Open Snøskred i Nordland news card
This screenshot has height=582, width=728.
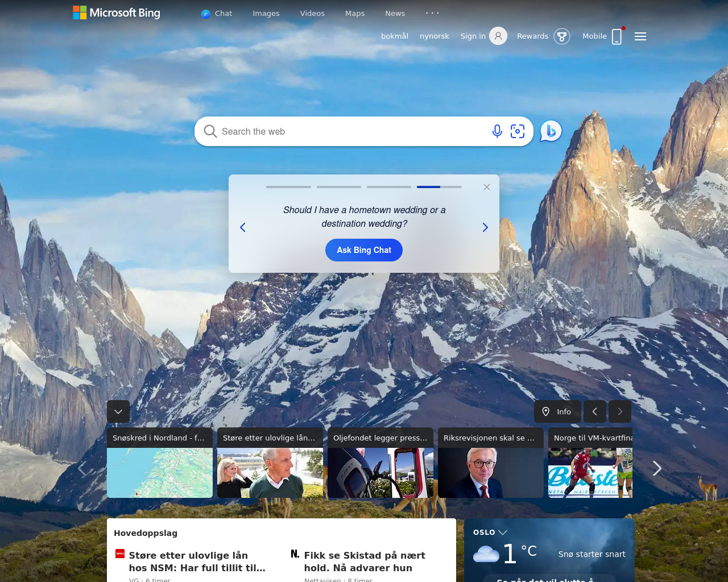click(x=160, y=463)
